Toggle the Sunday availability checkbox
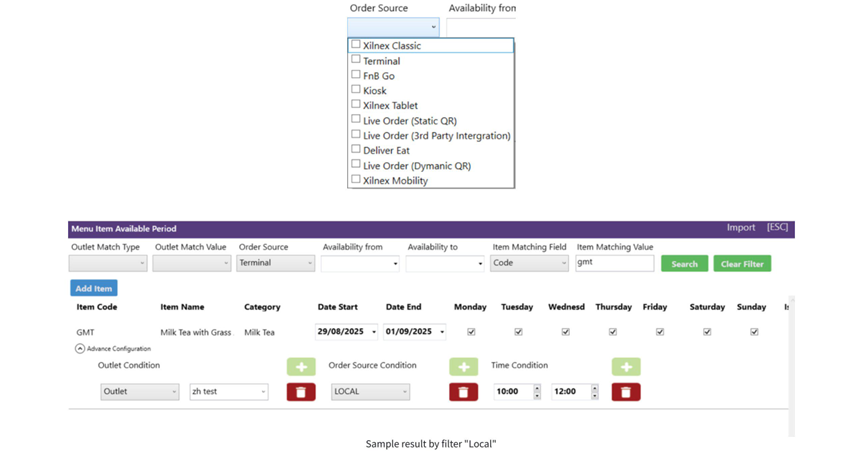Viewport: 863px width, 459px height. tap(754, 332)
